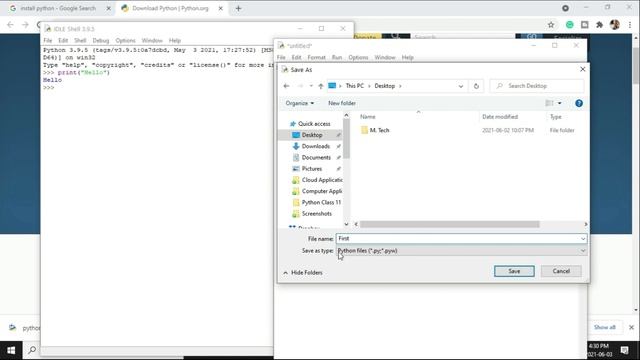
Task: Open the File name dropdown arrow
Action: 583,238
